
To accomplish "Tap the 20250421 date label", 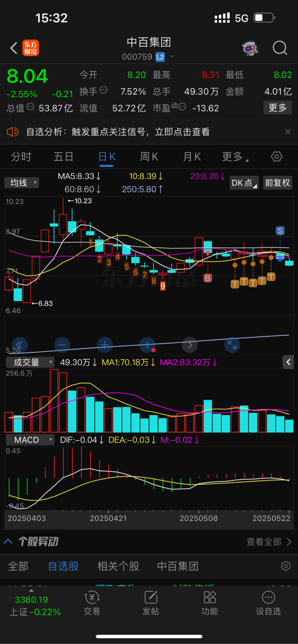I will (108, 518).
